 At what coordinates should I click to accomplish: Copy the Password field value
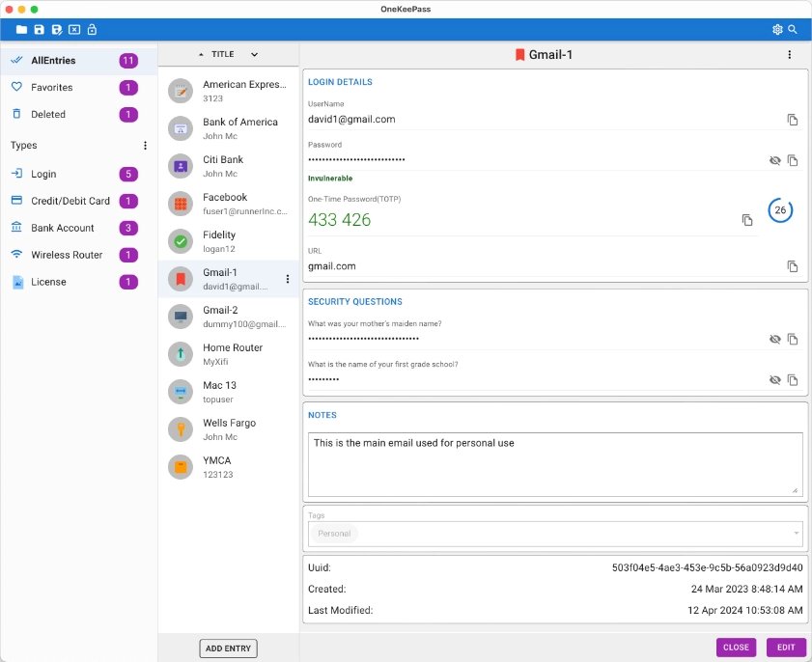click(793, 160)
